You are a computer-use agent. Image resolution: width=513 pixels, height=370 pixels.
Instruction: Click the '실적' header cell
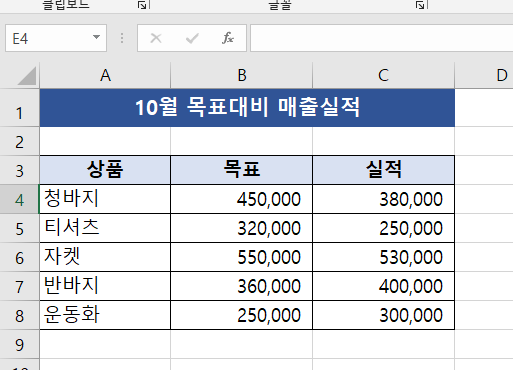[x=383, y=170]
